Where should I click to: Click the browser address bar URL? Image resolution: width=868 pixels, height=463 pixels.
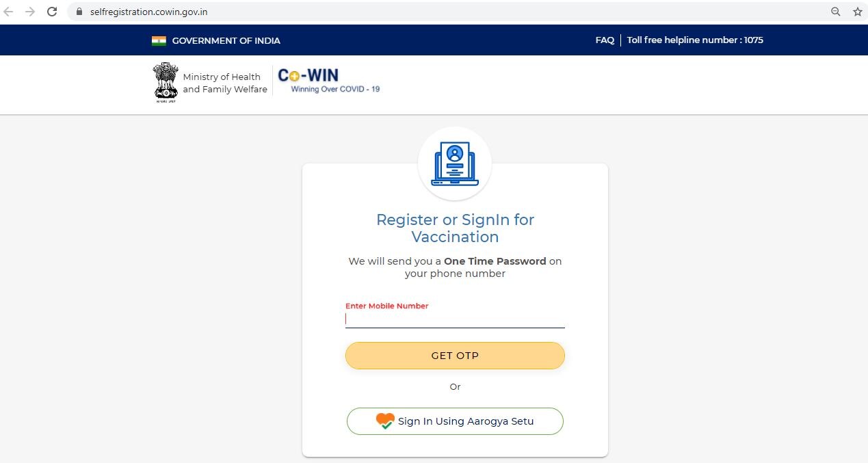click(148, 12)
